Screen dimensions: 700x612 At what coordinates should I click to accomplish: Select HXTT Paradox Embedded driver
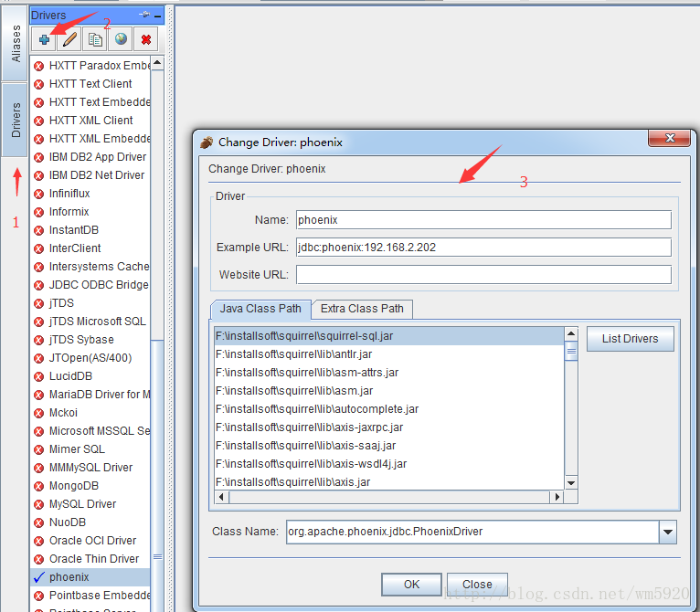coord(90,66)
